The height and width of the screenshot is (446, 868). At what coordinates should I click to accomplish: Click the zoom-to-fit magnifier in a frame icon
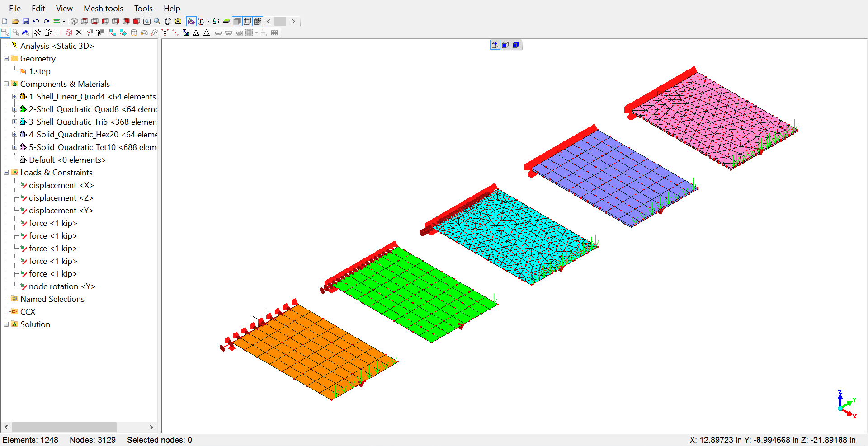pyautogui.click(x=147, y=21)
